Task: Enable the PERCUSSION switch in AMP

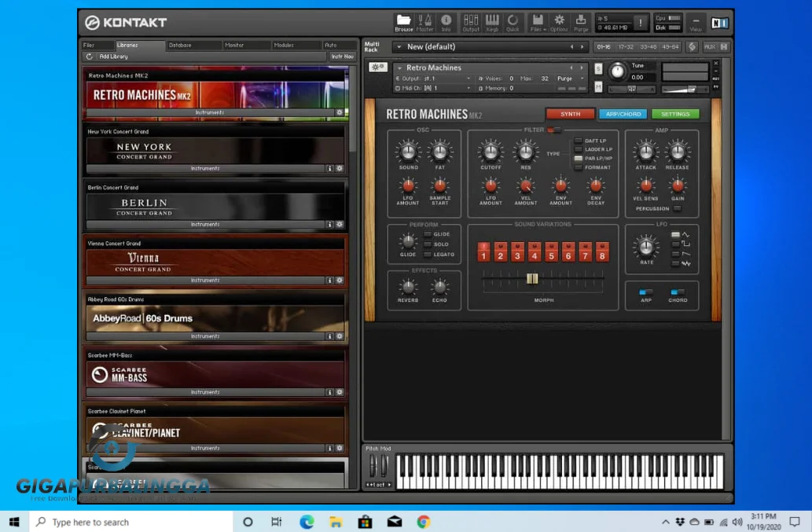Action: pyautogui.click(x=678, y=208)
